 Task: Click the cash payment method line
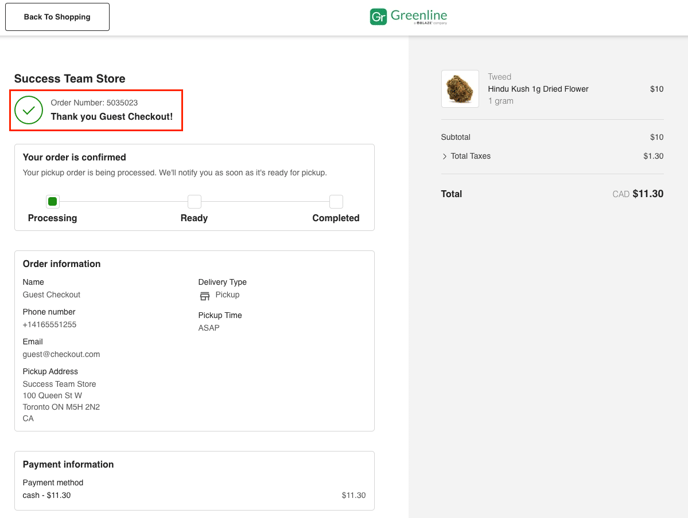47,495
